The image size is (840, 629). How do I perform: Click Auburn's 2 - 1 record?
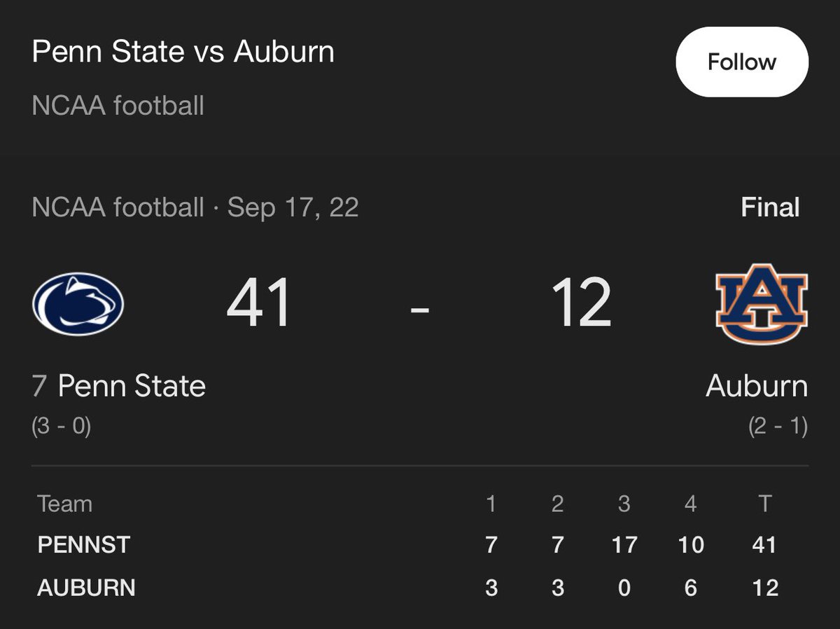point(778,427)
